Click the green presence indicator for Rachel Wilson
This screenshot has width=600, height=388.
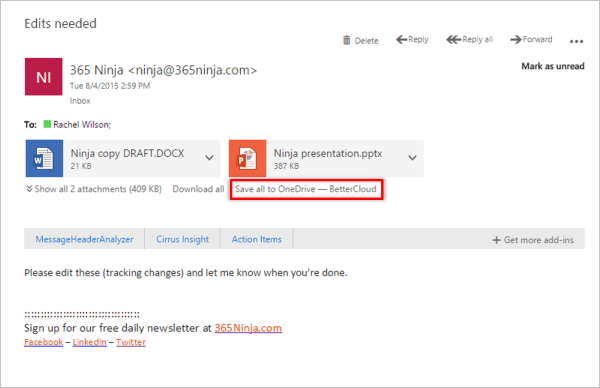(x=47, y=124)
